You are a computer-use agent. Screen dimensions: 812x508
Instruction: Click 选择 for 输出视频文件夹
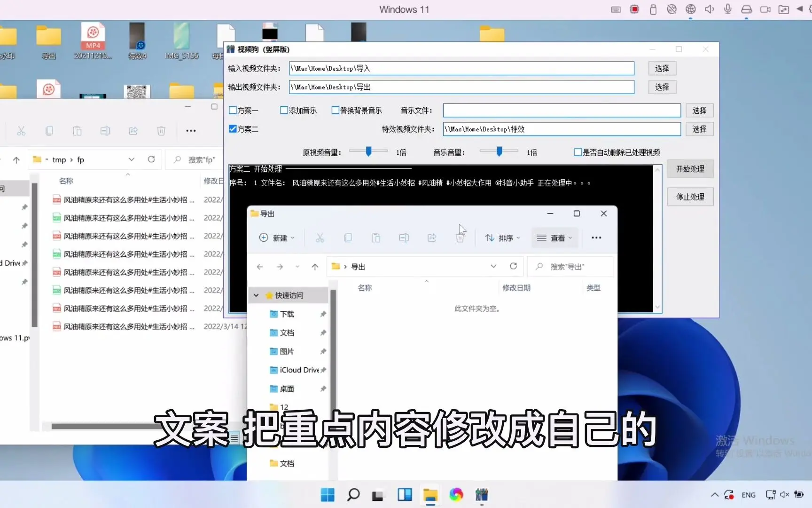662,87
